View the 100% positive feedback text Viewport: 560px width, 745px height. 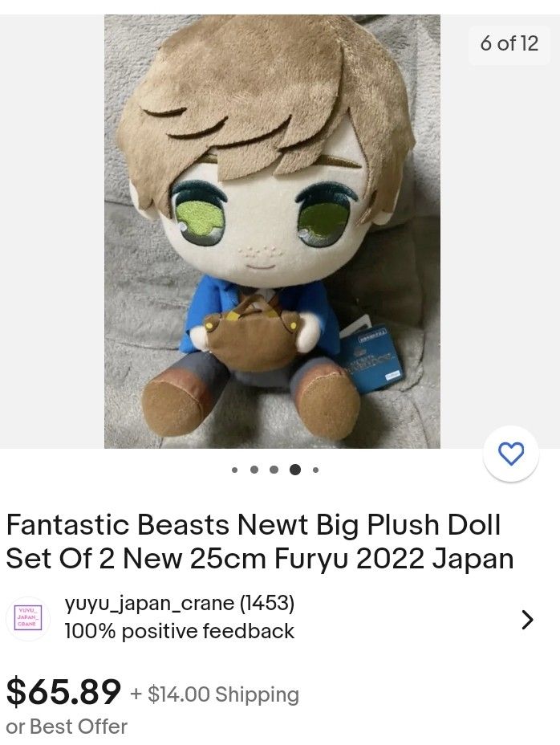tap(180, 632)
